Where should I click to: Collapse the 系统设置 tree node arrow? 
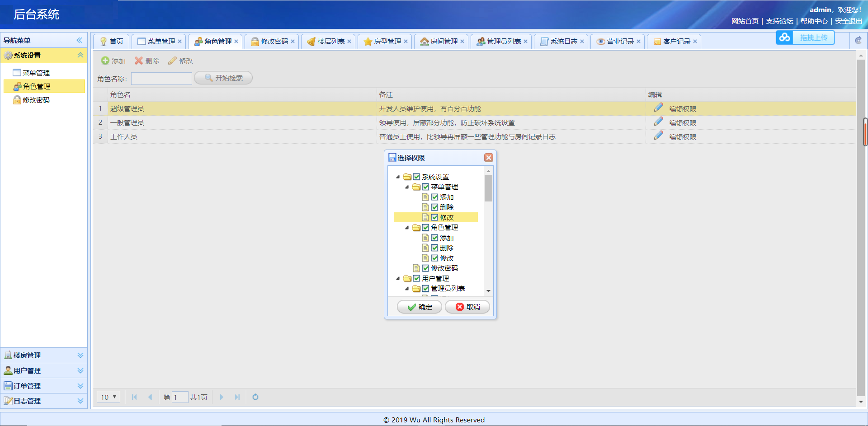tap(398, 177)
